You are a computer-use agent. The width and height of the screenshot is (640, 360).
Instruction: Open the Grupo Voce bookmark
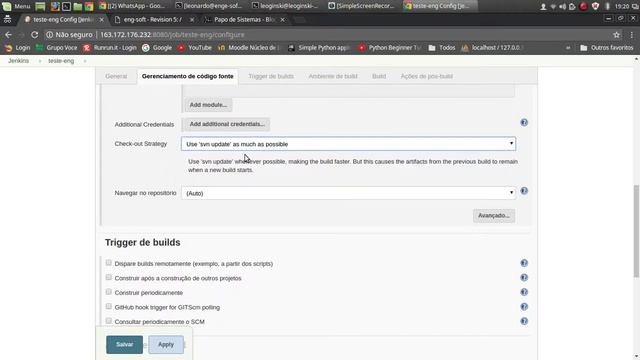(x=56, y=48)
